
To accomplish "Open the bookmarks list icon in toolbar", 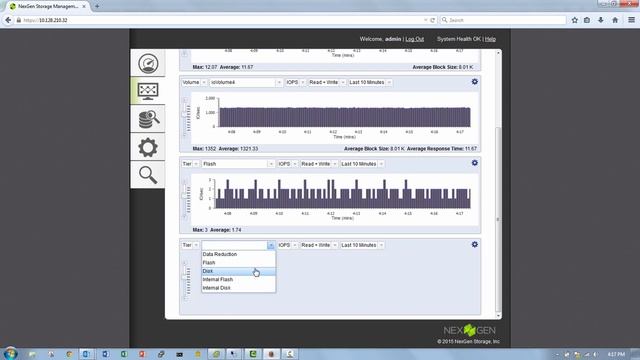I will [x=587, y=20].
